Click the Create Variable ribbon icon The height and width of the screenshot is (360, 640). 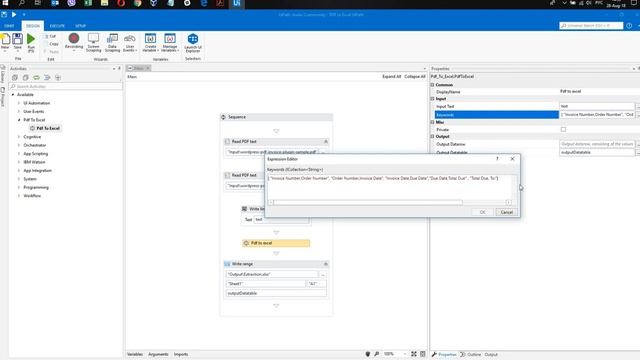[x=150, y=38]
